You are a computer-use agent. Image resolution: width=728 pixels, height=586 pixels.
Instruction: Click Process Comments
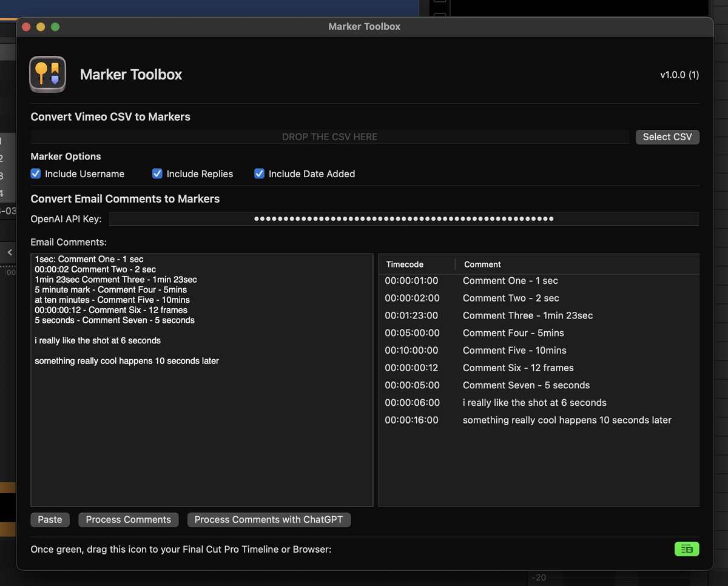(x=128, y=519)
